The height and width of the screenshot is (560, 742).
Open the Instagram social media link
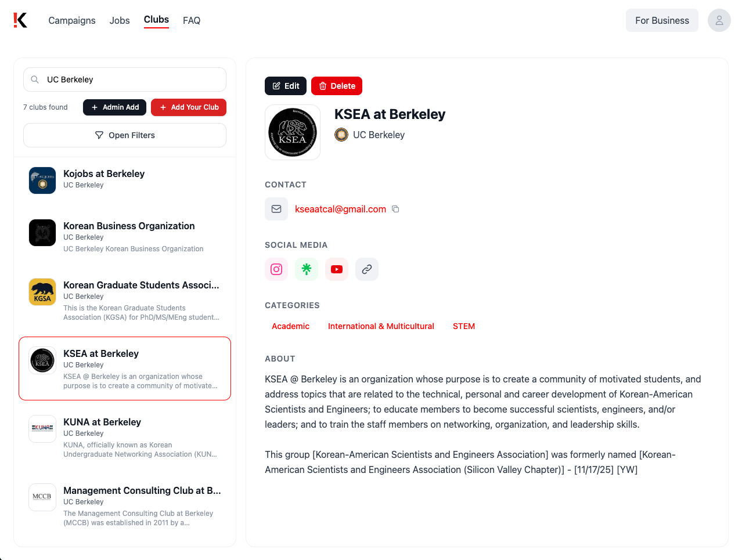276,269
